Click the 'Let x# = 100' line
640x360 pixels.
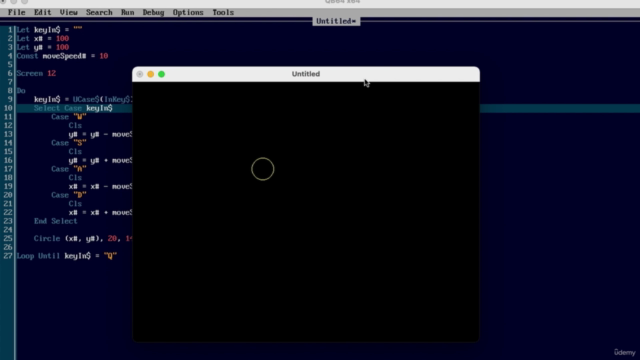pos(43,38)
